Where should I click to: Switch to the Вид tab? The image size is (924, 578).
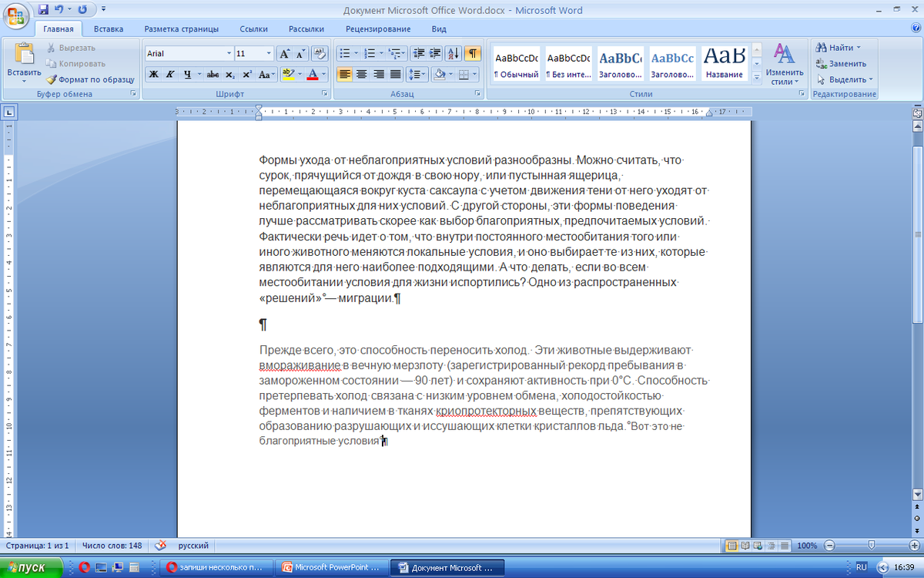pyautogui.click(x=439, y=29)
